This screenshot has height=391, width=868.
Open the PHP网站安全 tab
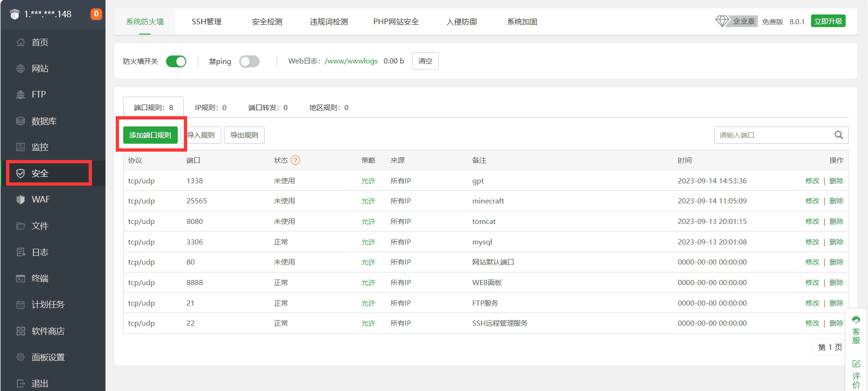pyautogui.click(x=396, y=22)
